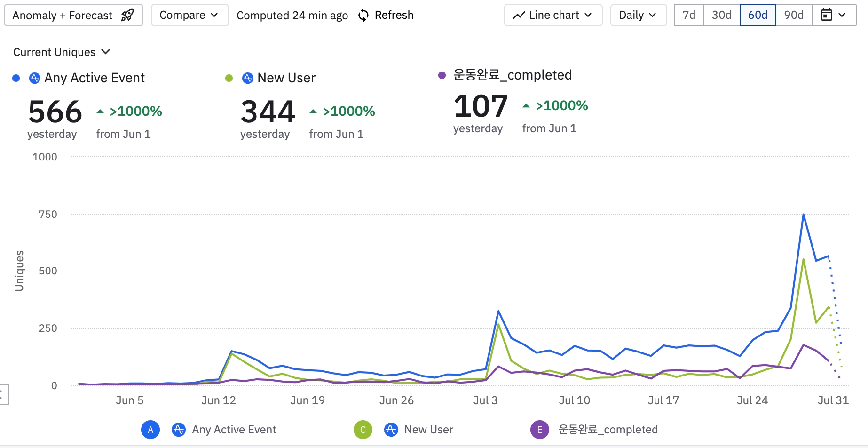
Task: Click the green C series badge in legend
Action: 363,430
